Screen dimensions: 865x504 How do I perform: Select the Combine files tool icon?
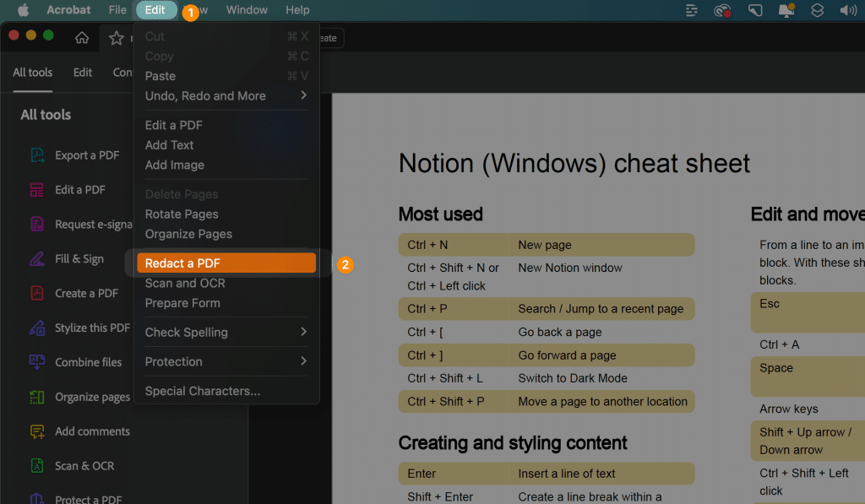pos(37,362)
